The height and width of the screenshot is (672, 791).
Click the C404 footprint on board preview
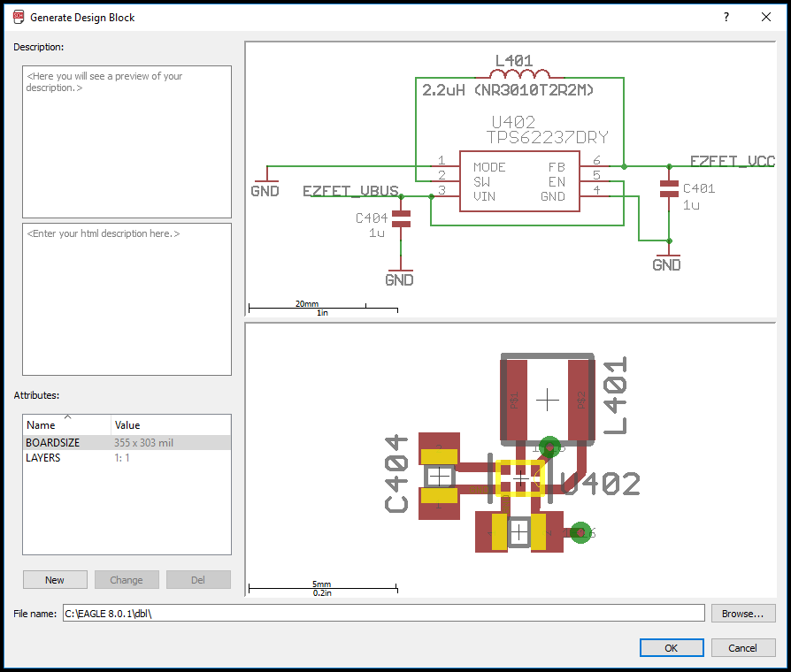(438, 477)
